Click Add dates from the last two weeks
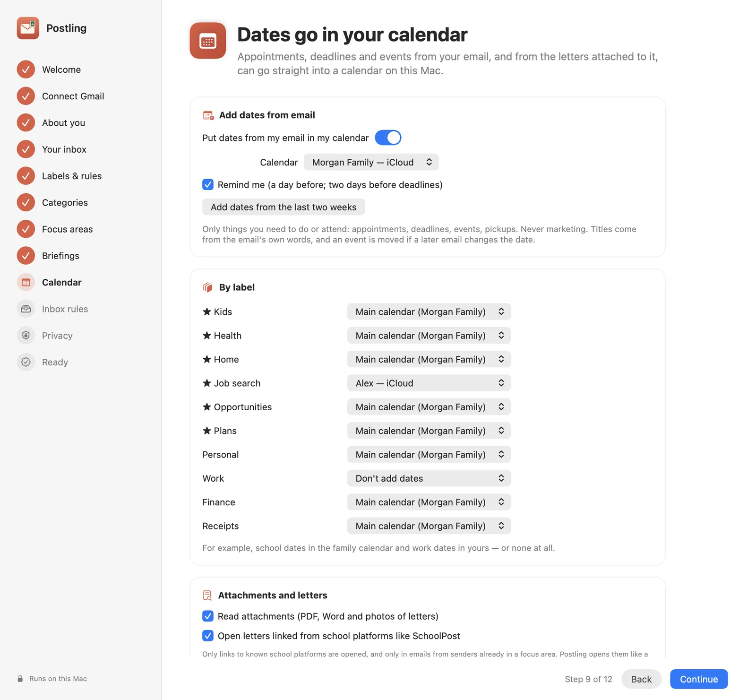Screen dimensions: 756x700 (283, 207)
